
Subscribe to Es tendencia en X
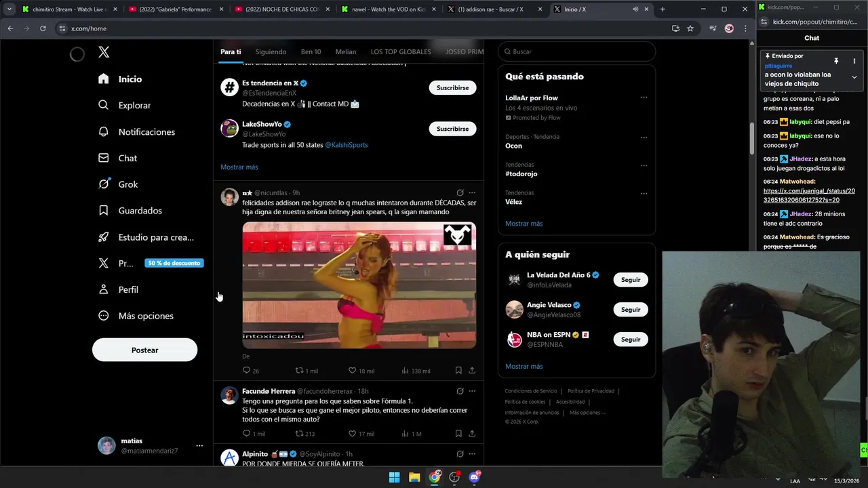452,87
